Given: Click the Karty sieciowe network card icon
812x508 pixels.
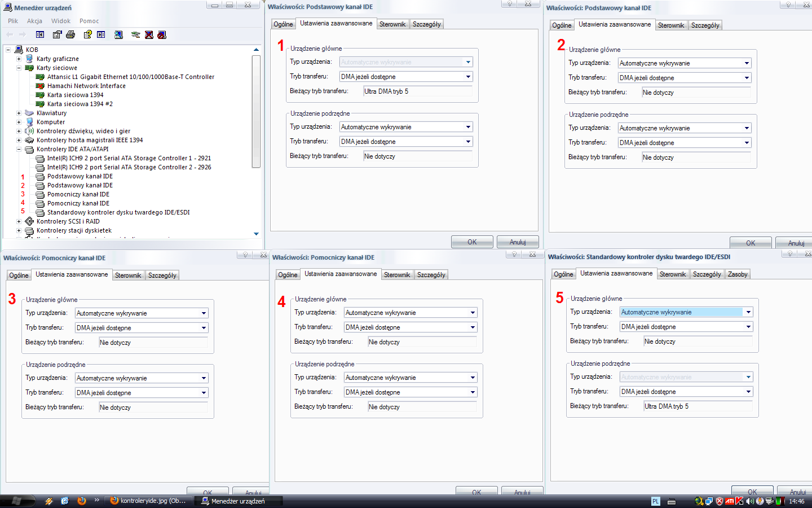Looking at the screenshot, I should coord(29,68).
